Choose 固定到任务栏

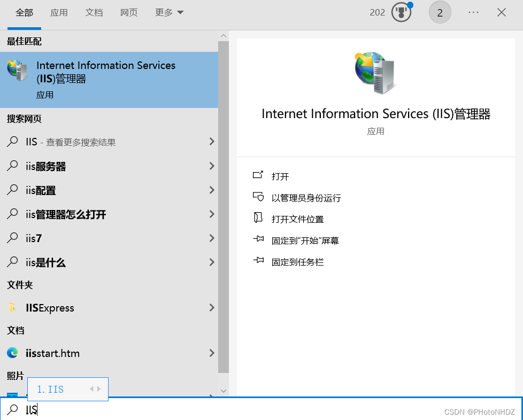coord(297,262)
